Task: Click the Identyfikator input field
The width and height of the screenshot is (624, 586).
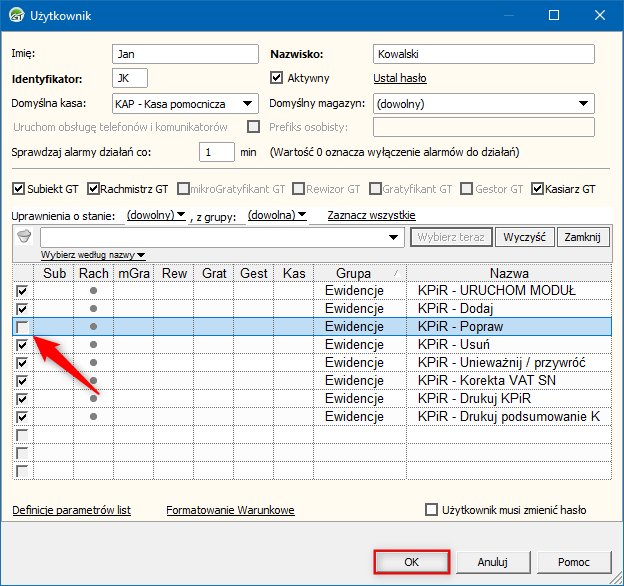Action: [129, 78]
